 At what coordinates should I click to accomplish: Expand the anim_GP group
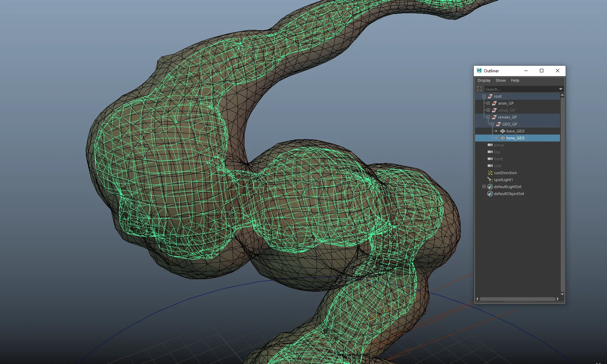[488, 103]
